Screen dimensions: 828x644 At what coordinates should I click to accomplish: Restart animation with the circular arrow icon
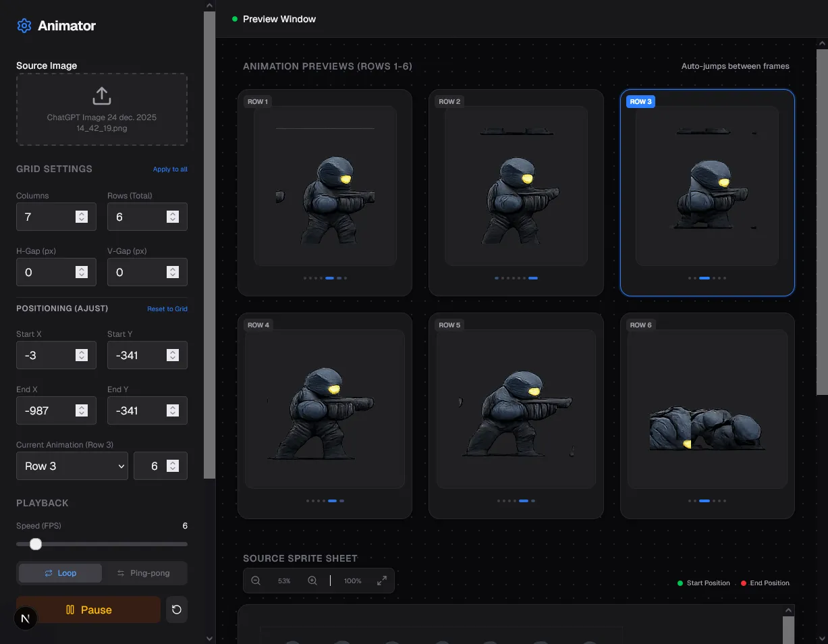point(176,609)
